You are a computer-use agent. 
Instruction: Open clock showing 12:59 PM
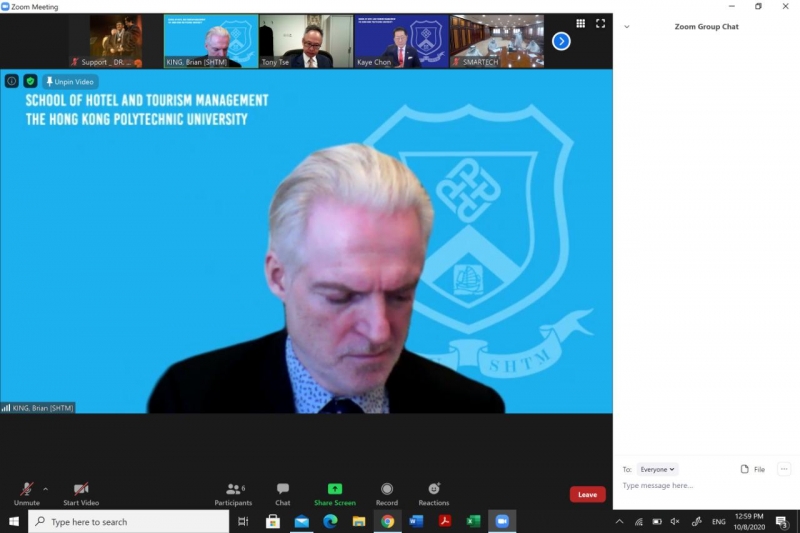coord(749,521)
